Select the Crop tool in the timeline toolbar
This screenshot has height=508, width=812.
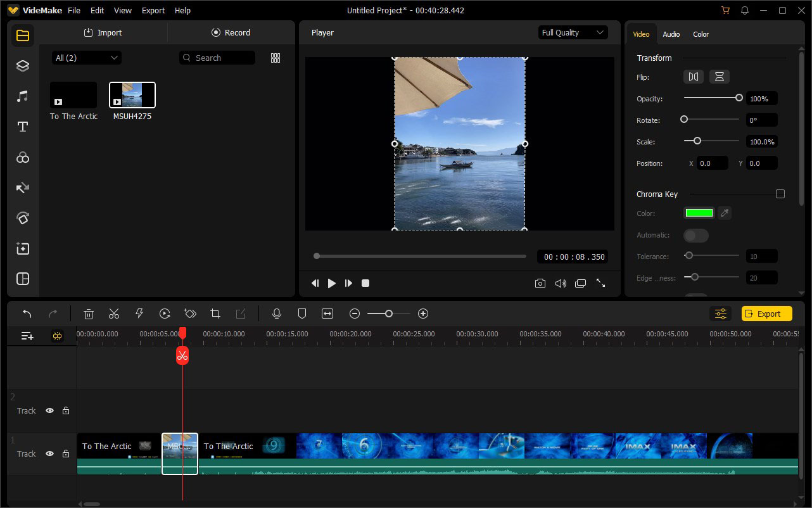point(215,313)
